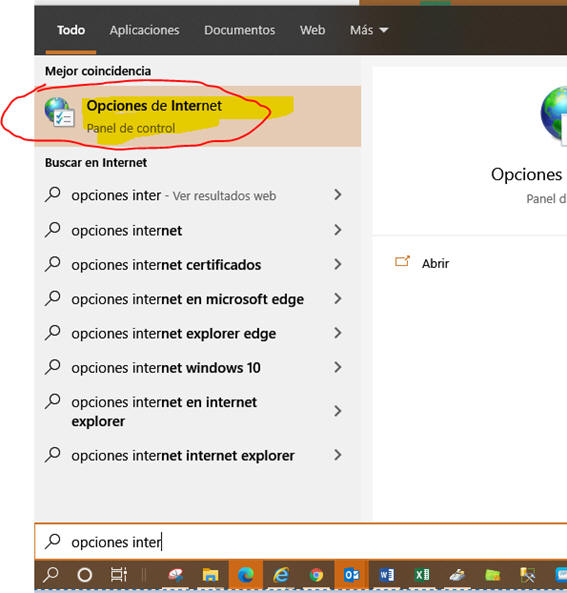Screen dimensions: 567x593
Task: Open Cortana circle icon on taskbar
Action: pyautogui.click(x=85, y=575)
